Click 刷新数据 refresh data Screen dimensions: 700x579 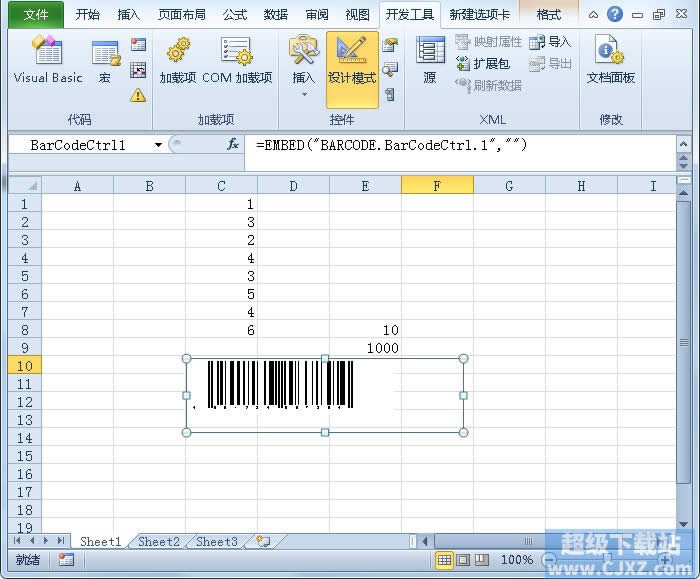488,85
